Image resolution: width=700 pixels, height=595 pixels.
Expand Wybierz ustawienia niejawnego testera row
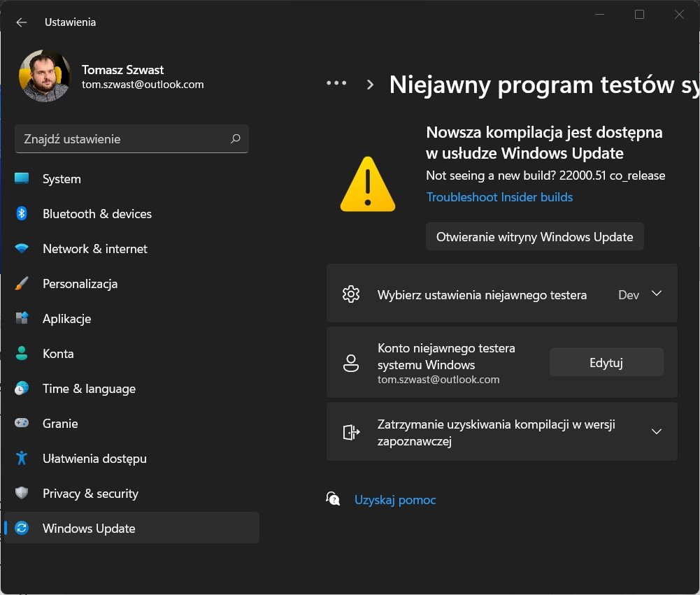click(x=502, y=293)
